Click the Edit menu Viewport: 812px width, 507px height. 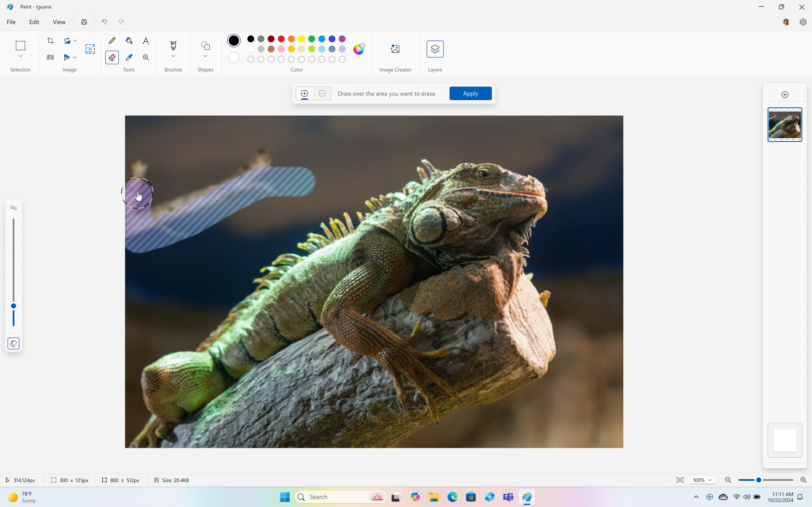pos(34,22)
